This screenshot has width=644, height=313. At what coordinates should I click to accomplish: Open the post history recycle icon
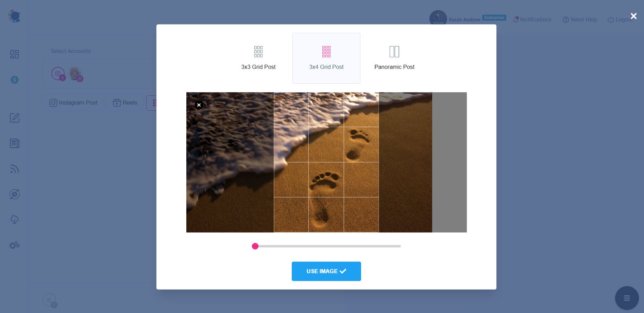pyautogui.click(x=15, y=194)
